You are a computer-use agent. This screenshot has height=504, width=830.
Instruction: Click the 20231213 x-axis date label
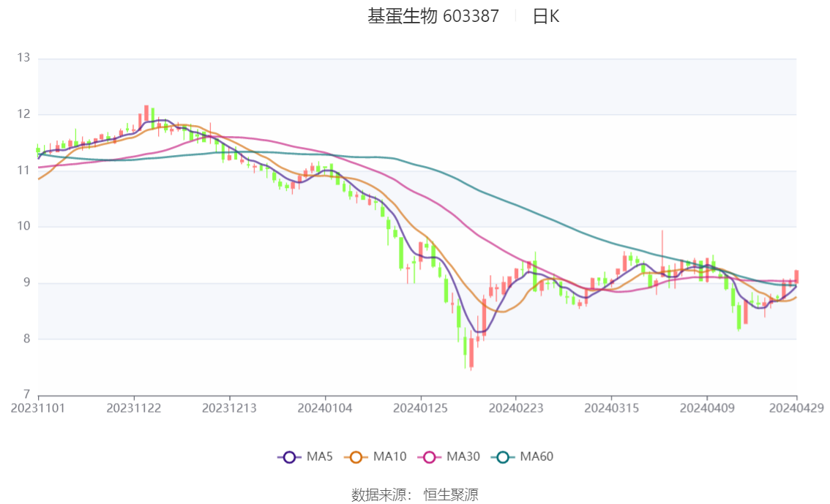click(229, 408)
